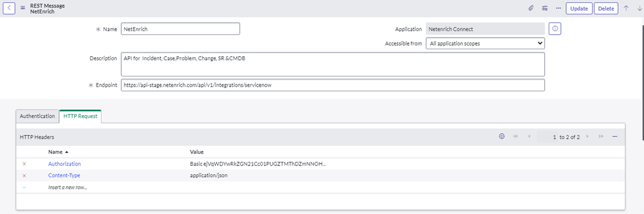644x214 pixels.
Task: Jump to the last page of headers
Action: (x=601, y=136)
